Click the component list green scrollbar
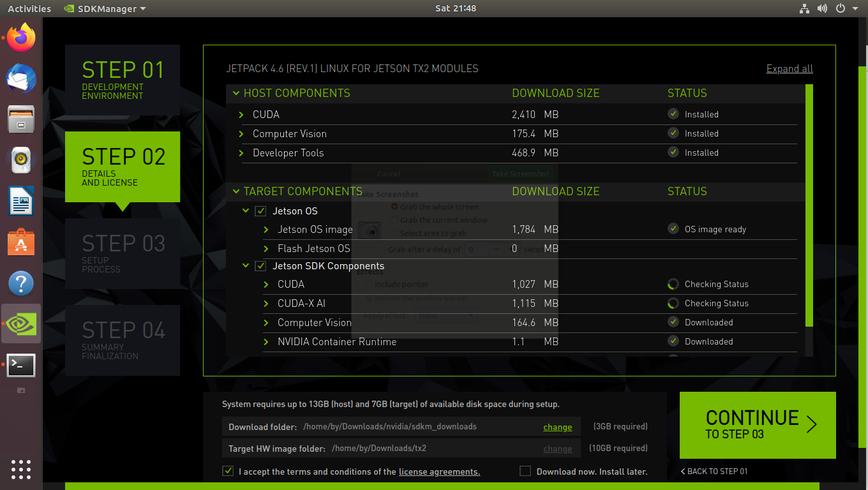The image size is (868, 490). coord(809,204)
